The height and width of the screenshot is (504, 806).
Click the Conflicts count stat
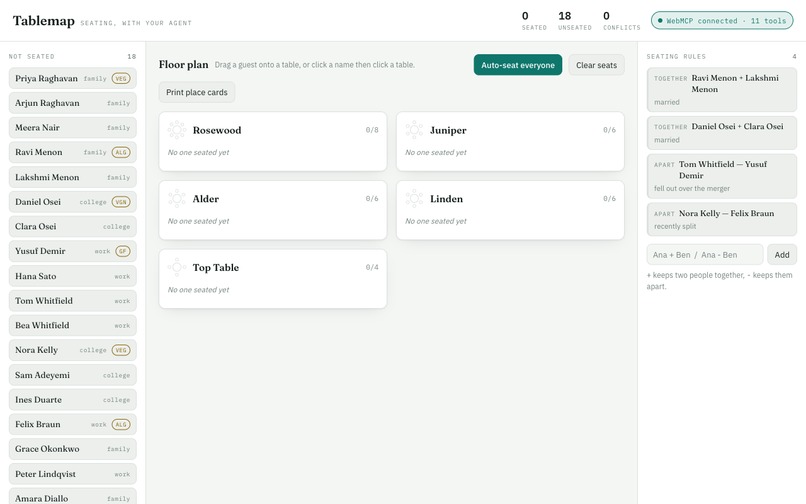point(621,21)
